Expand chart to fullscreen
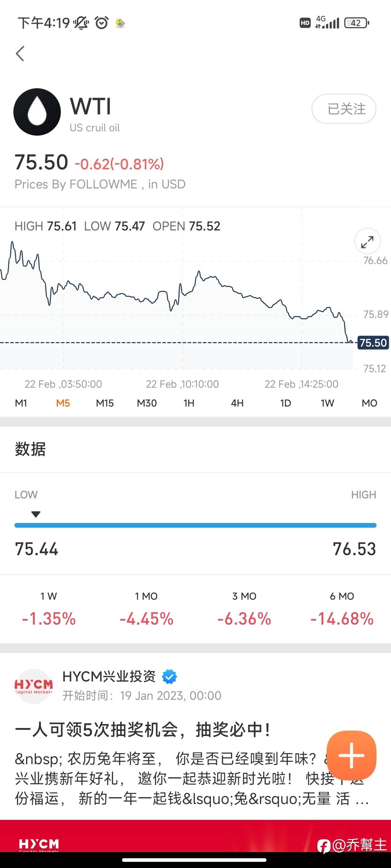 coord(367,241)
